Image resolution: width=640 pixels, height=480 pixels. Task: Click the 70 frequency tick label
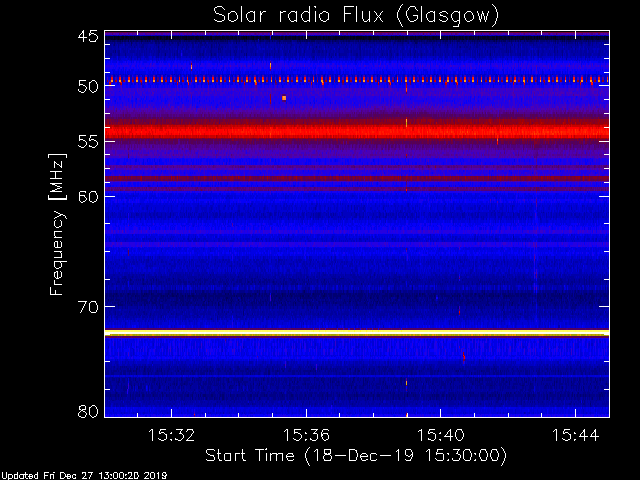tap(88, 307)
